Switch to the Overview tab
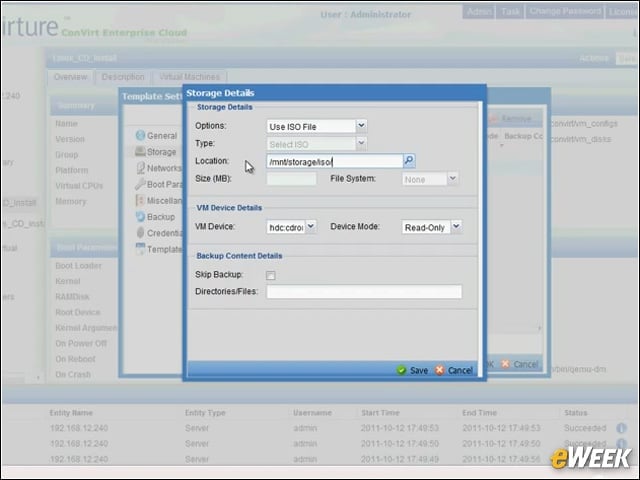The width and height of the screenshot is (640, 480). point(71,77)
